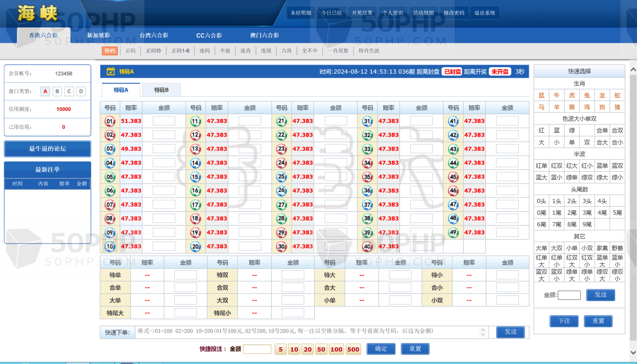Select handicap type A option
Image resolution: width=637 pixels, height=364 pixels.
tap(45, 91)
